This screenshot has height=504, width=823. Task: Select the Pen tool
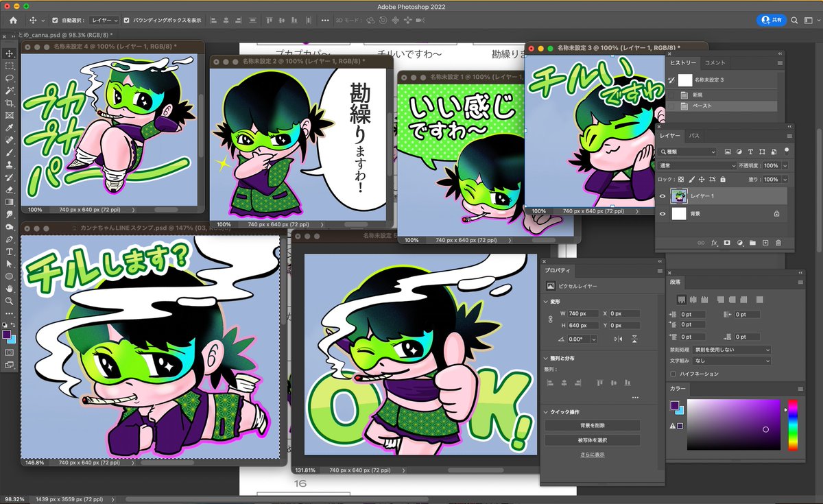pos(10,239)
